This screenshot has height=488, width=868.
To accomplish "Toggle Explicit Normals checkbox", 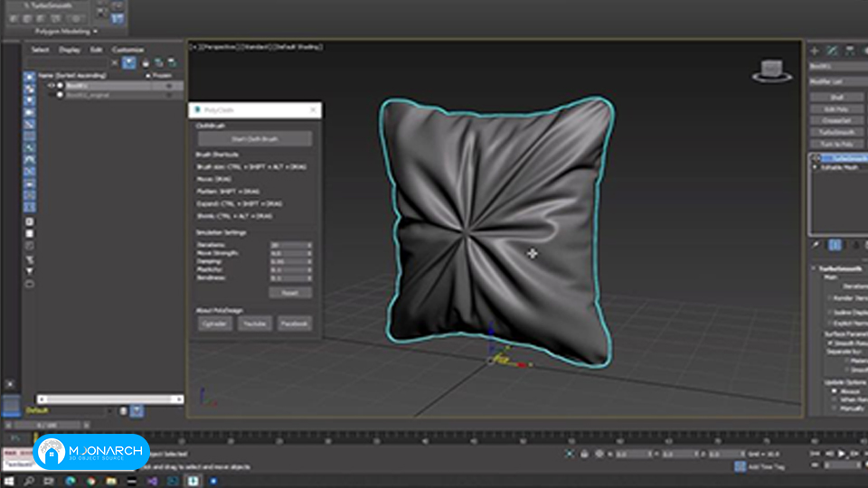I will pyautogui.click(x=829, y=324).
